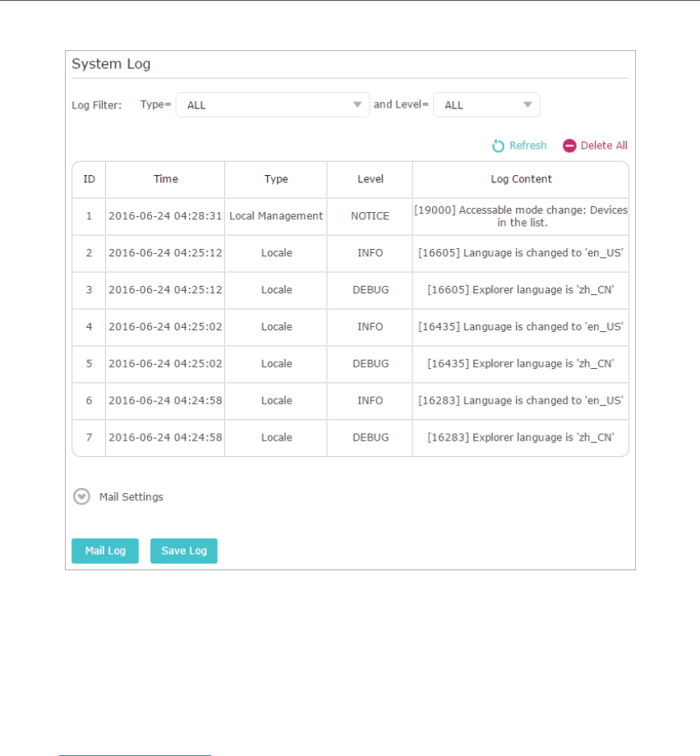
Task: Click '[16605] Language is changed to en_US' entry
Action: click(x=521, y=253)
